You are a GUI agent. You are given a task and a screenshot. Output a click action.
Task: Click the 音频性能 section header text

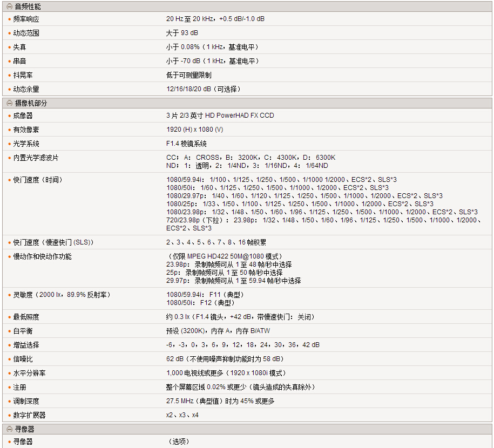pos(28,7)
